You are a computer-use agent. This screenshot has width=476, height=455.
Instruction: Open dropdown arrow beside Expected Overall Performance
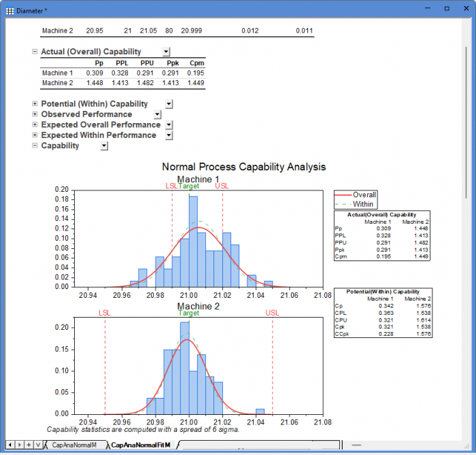169,125
